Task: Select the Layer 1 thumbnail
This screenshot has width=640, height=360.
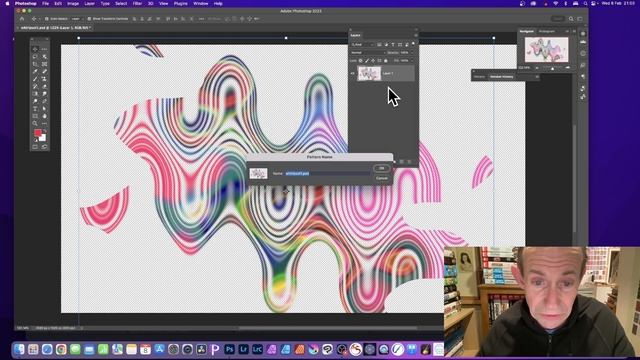Action: [369, 73]
